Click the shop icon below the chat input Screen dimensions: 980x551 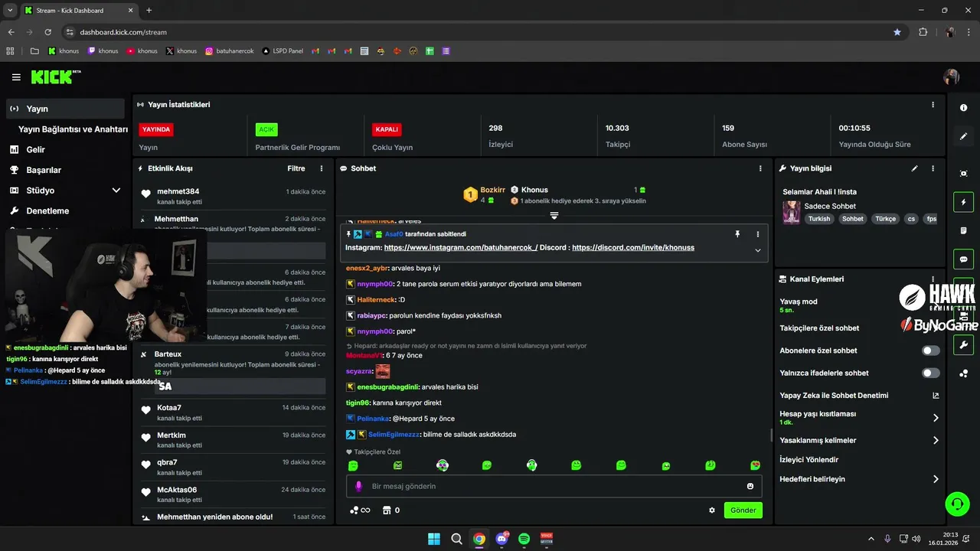tap(387, 510)
